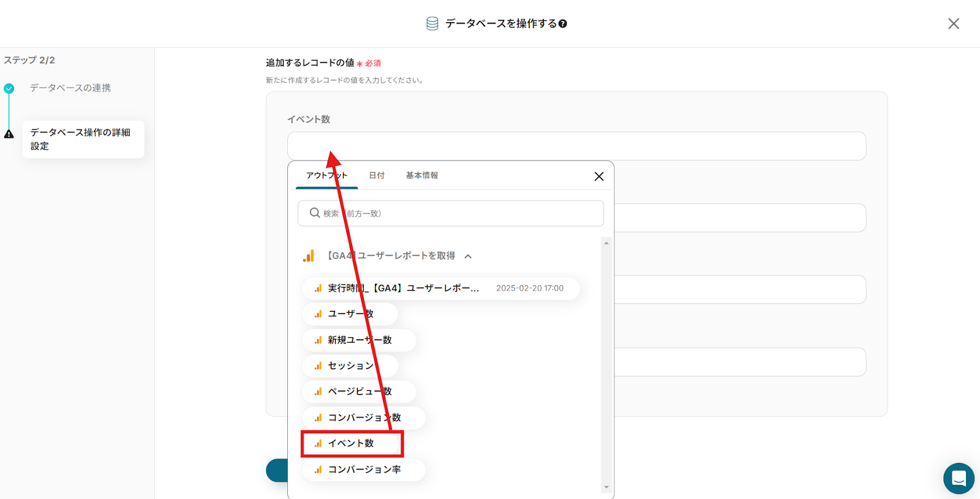Viewport: 980px width, 499px height.
Task: Select the コンバージョン率 output item
Action: tap(364, 470)
